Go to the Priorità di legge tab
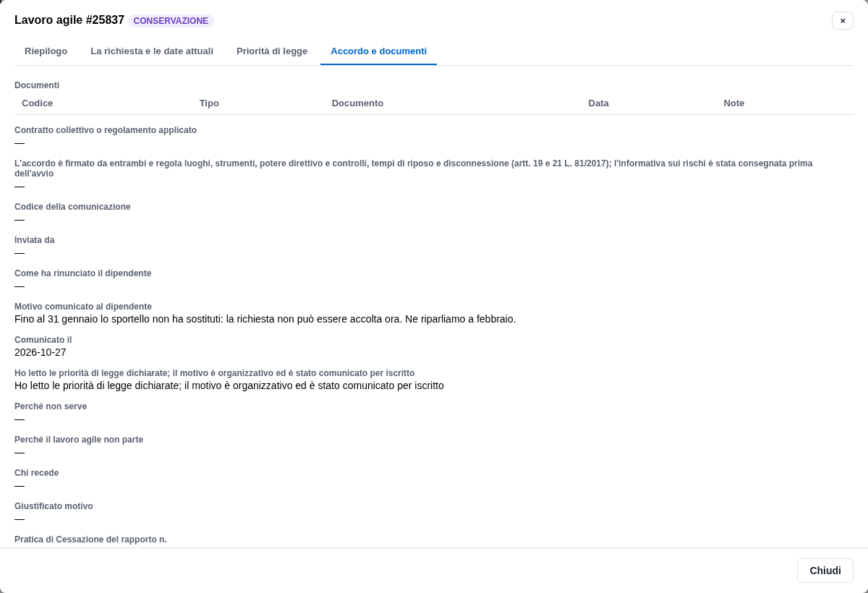 coord(272,51)
